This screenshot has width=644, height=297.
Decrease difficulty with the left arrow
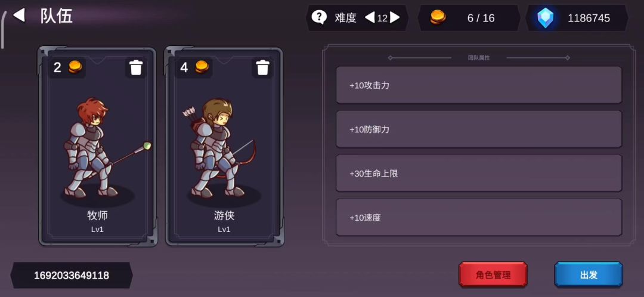pos(370,18)
